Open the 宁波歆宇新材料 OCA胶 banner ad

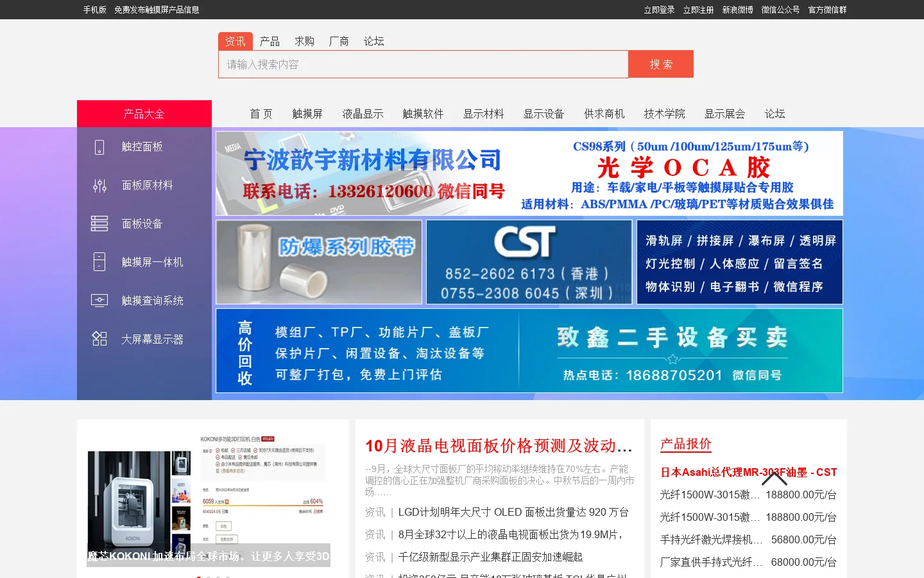pos(529,173)
